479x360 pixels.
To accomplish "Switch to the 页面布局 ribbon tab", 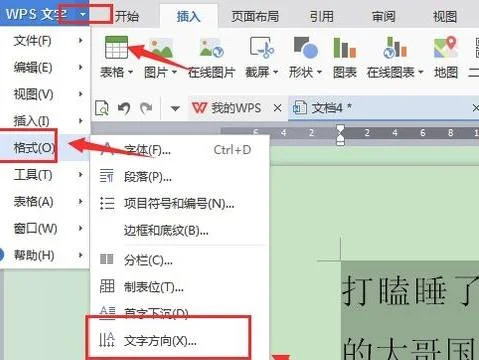I will tap(255, 16).
